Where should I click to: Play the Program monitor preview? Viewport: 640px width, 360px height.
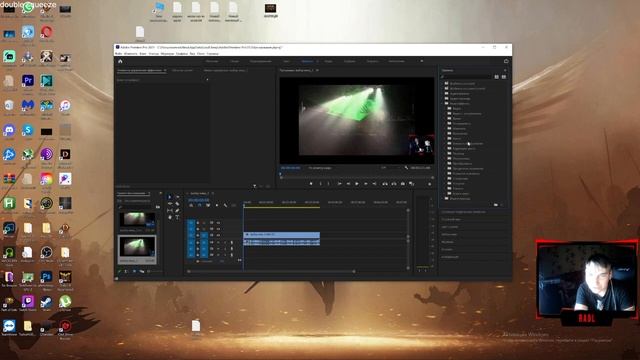357,184
